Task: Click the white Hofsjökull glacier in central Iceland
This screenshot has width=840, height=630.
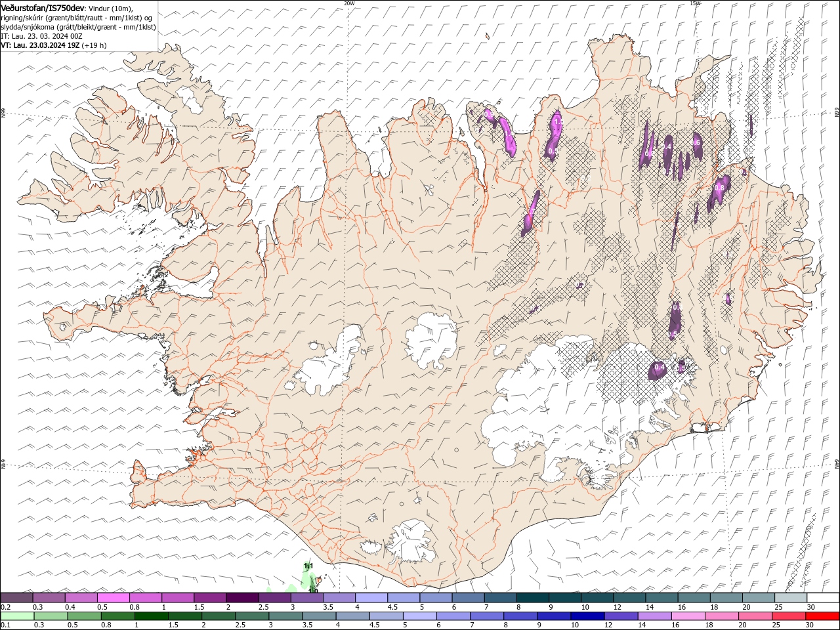Action: 431,340
